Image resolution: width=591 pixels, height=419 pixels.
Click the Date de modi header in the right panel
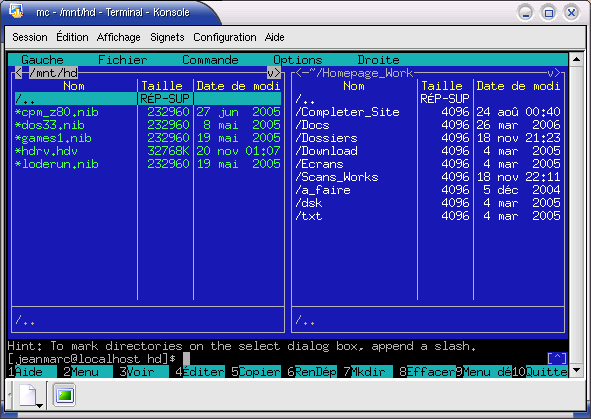click(519, 86)
